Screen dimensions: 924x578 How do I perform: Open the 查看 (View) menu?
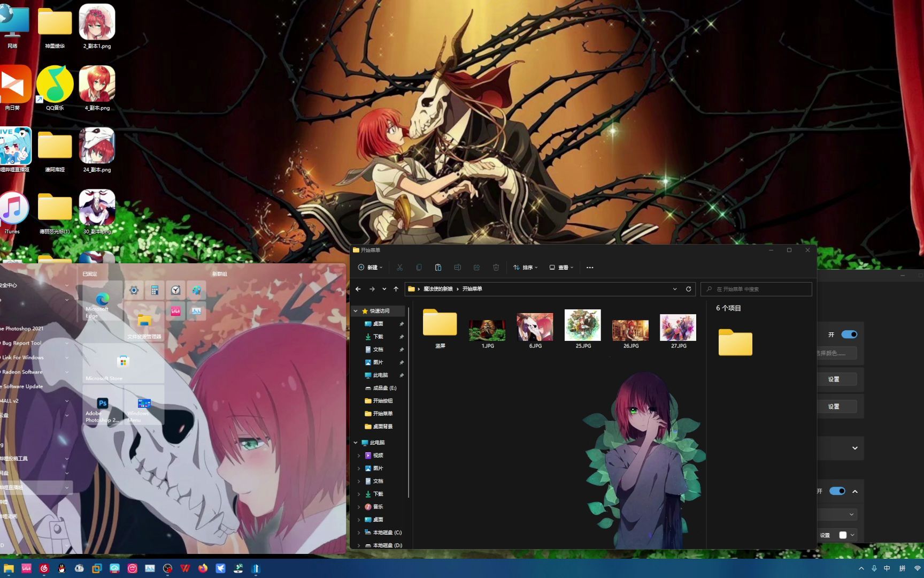561,268
